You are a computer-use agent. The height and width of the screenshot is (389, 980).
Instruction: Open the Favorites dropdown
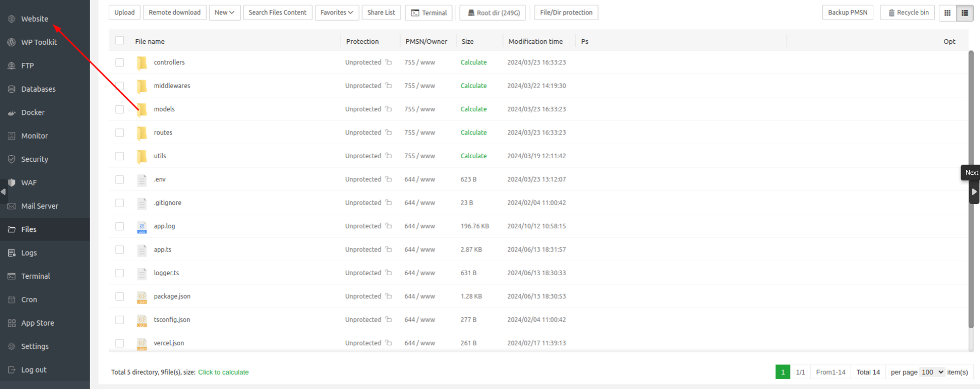coord(337,12)
